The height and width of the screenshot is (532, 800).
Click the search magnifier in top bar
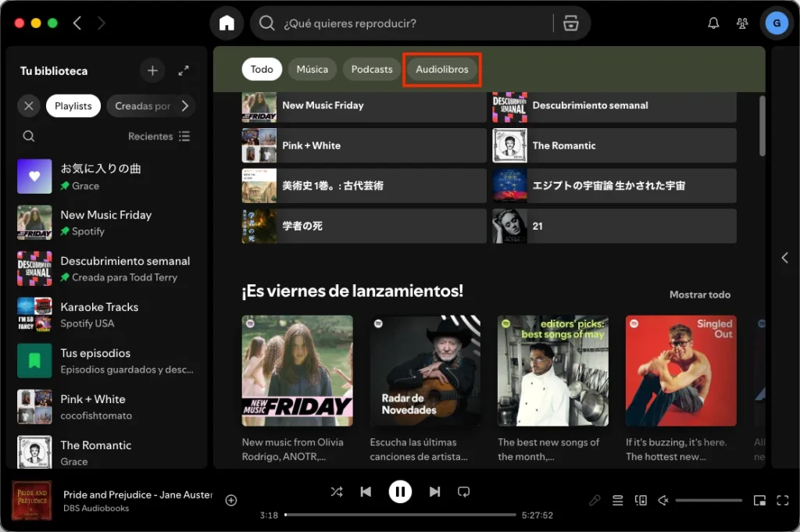pyautogui.click(x=266, y=23)
